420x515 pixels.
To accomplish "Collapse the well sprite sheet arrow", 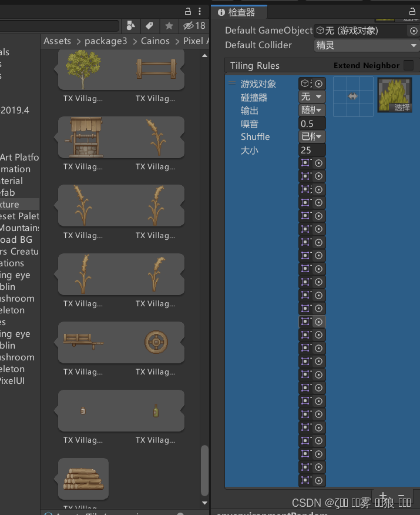I will [x=56, y=138].
